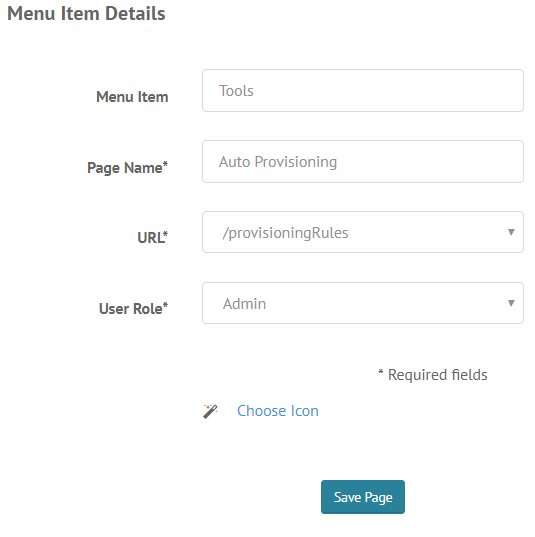Image resolution: width=535 pixels, height=537 pixels.
Task: Click the asterisk after Page Name
Action: tap(165, 164)
